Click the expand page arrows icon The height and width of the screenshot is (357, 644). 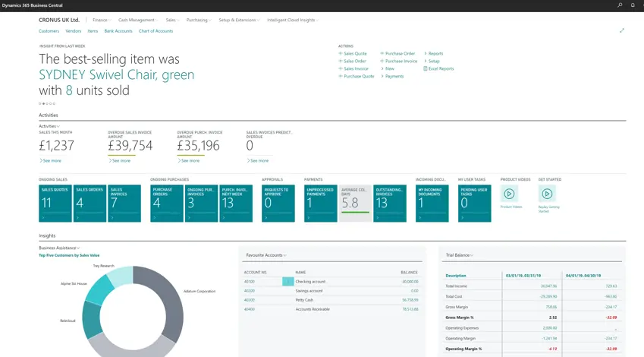622,30
